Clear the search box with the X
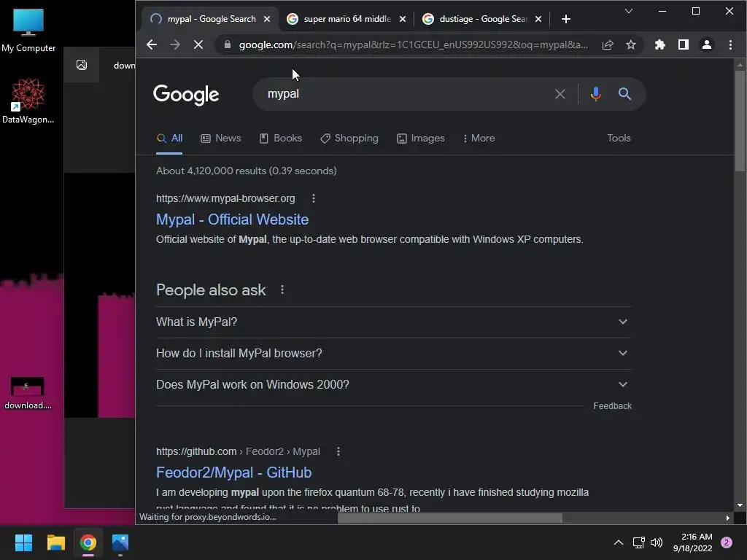The image size is (747, 560). point(560,94)
